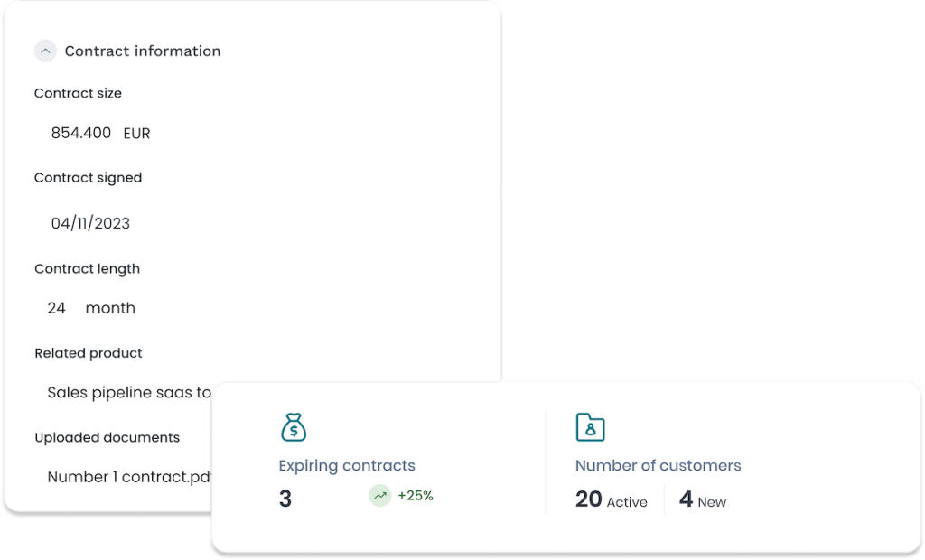925x560 pixels.
Task: Click the Uploaded documents label
Action: point(107,437)
